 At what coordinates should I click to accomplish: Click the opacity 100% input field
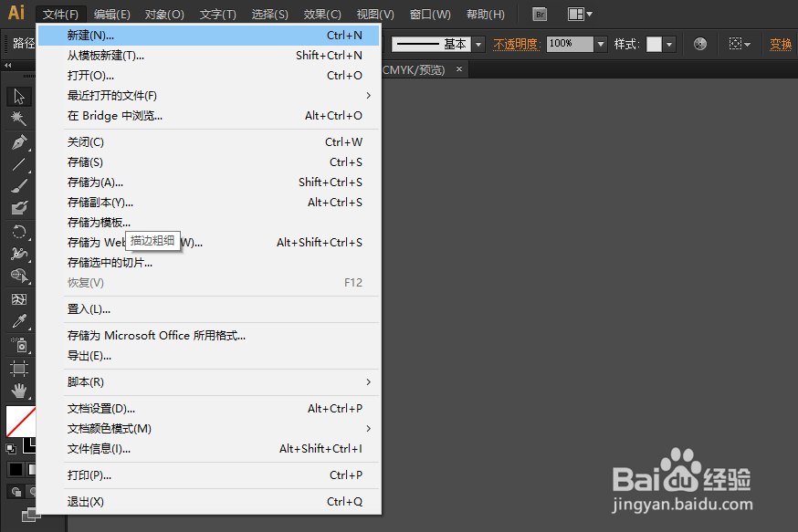tap(570, 44)
